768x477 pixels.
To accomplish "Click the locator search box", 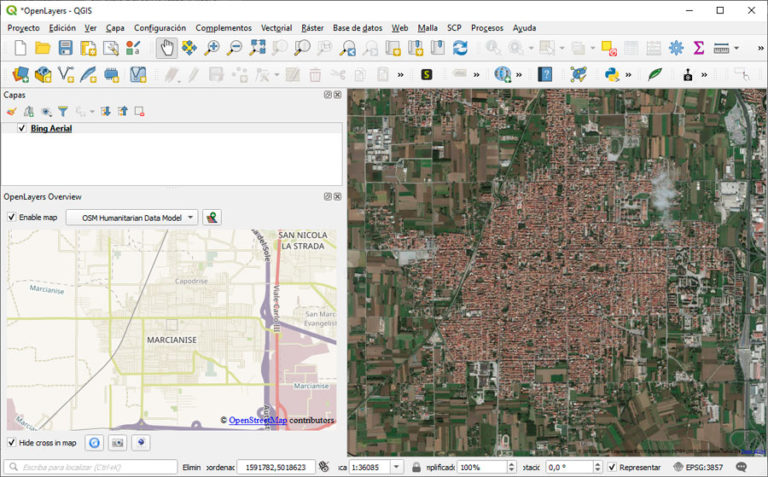I will [x=91, y=467].
